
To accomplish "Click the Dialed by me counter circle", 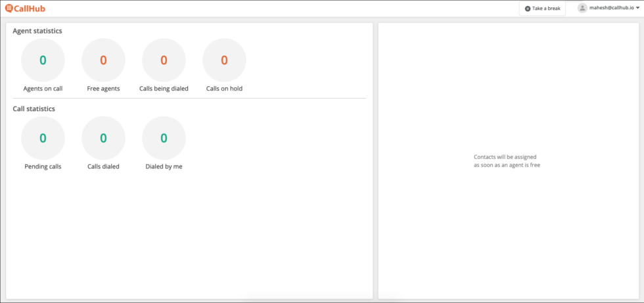I will 164,139.
